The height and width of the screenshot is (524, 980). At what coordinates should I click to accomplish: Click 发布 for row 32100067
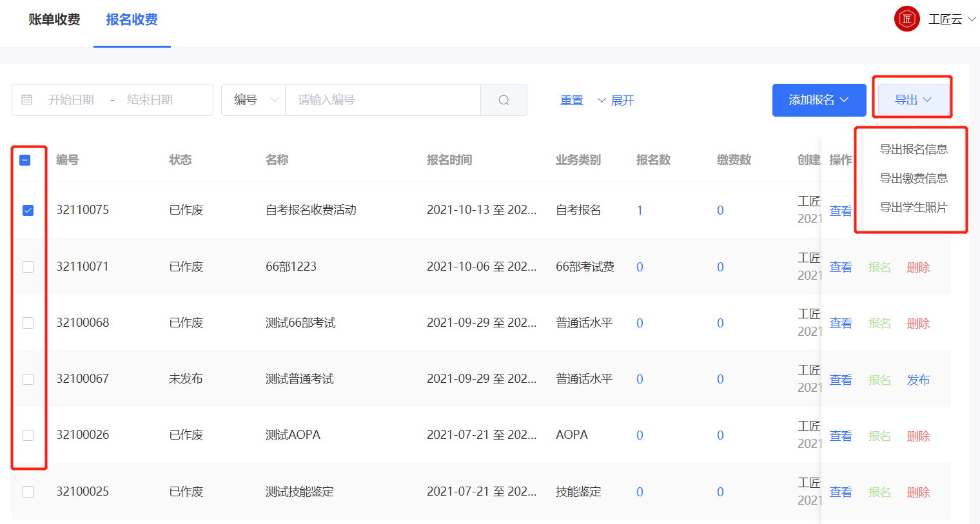[918, 380]
